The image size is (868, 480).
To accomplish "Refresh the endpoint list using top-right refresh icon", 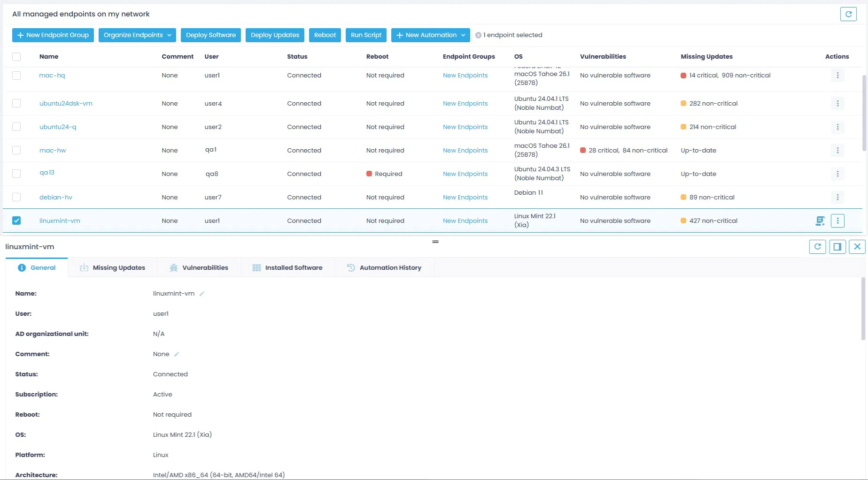I will point(848,14).
